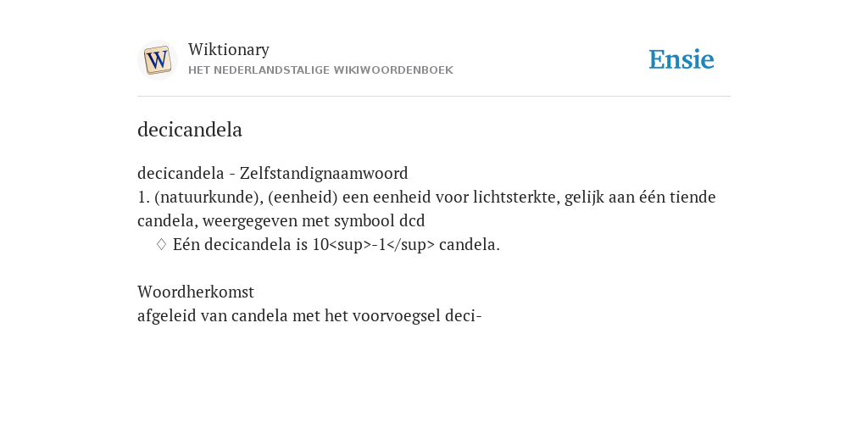Click the diamond bullet before the example sentence
This screenshot has width=868, height=434.
pyautogui.click(x=161, y=244)
